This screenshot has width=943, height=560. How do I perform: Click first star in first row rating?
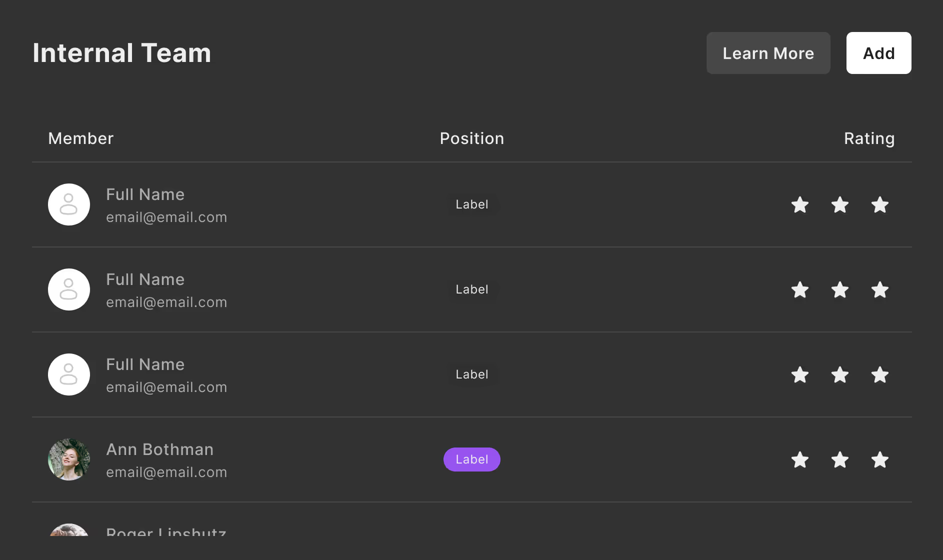point(800,204)
